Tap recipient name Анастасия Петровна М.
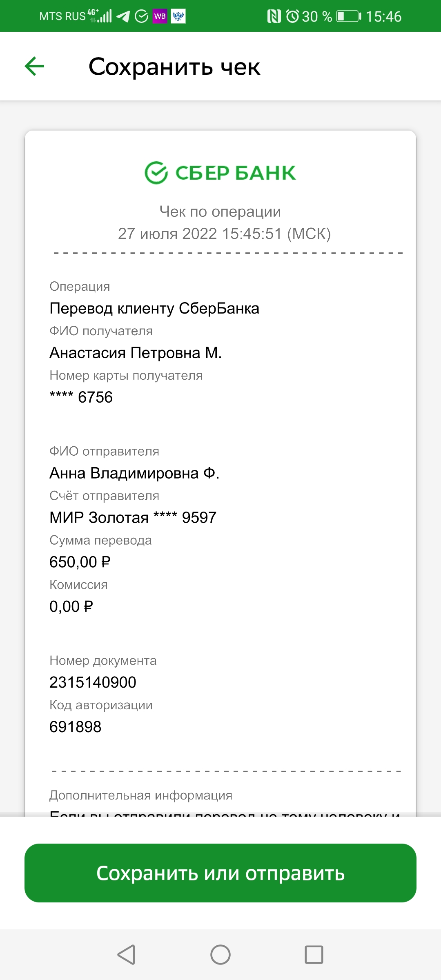This screenshot has height=980, width=441. (136, 353)
